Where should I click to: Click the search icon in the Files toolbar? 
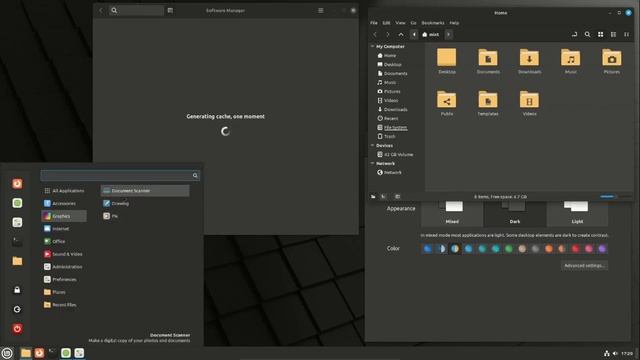pos(587,35)
